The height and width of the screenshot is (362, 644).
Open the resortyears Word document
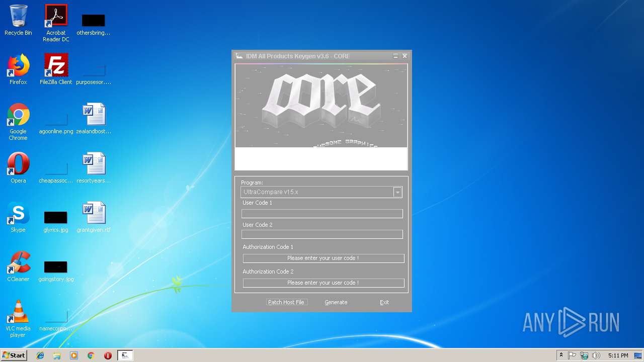point(93,168)
